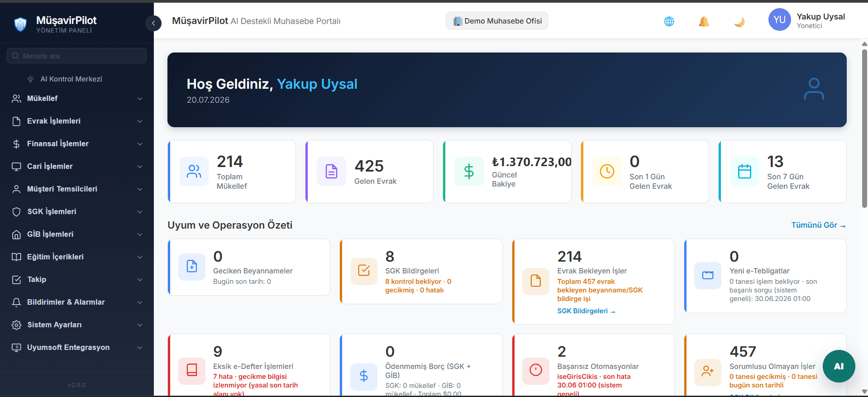Open notifications bell icon

[x=704, y=21]
